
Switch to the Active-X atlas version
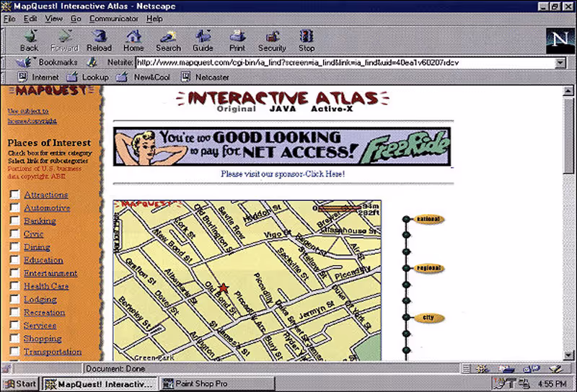pos(332,109)
